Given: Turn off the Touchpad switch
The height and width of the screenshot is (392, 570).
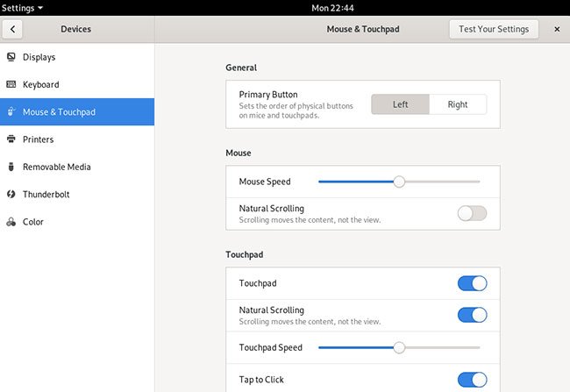Looking at the screenshot, I should tap(472, 283).
